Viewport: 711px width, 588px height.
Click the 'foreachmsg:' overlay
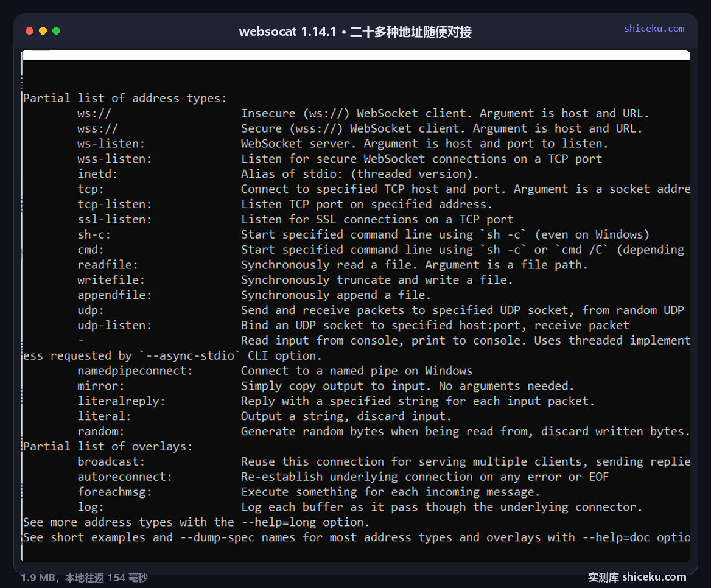point(114,492)
